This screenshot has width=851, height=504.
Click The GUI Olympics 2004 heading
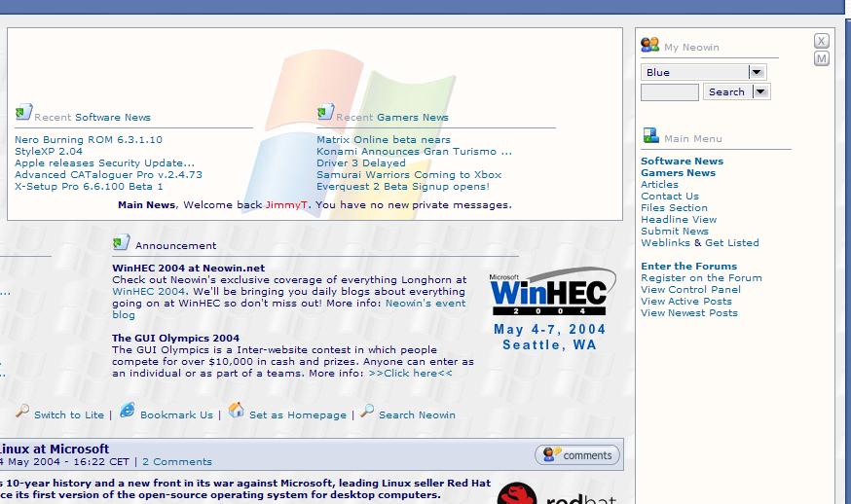[x=175, y=338]
